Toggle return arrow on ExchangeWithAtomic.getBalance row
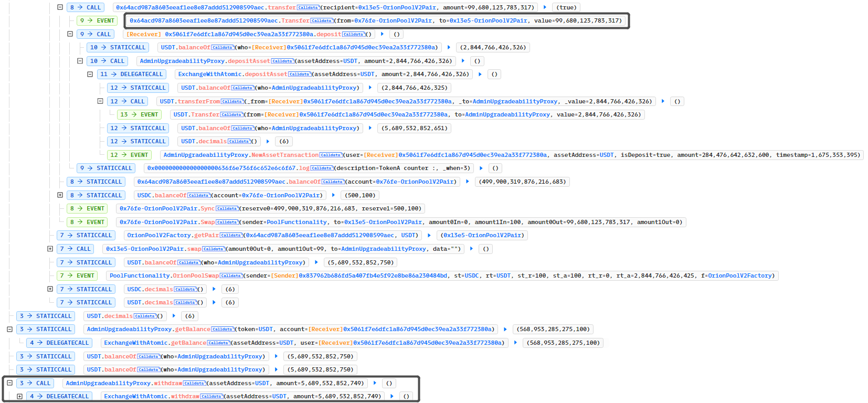This screenshot has width=868, height=403. (x=515, y=343)
